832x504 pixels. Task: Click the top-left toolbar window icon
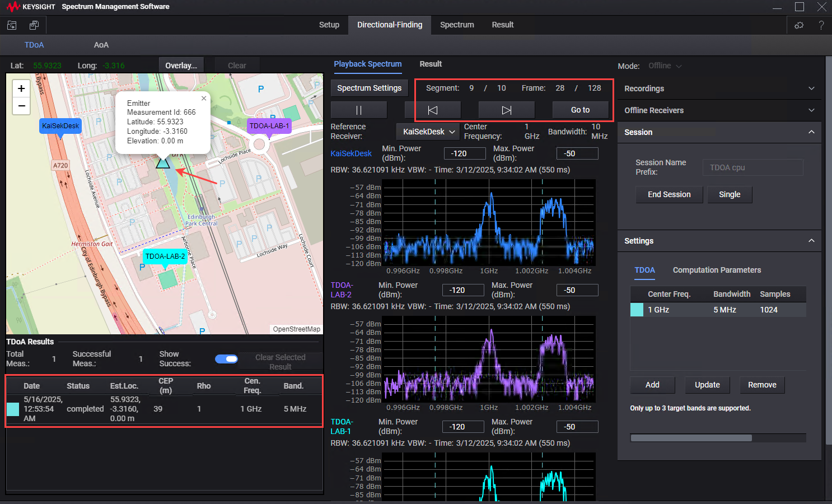[x=12, y=25]
